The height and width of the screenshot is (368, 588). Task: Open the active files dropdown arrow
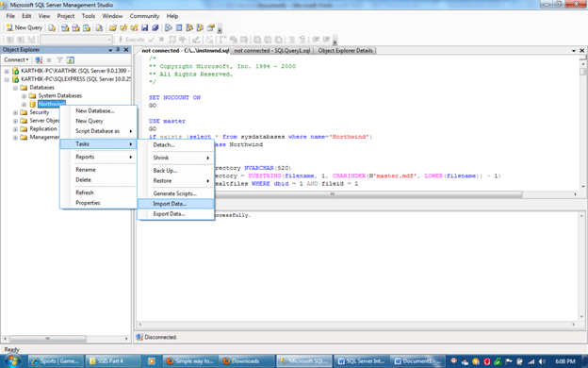click(574, 50)
